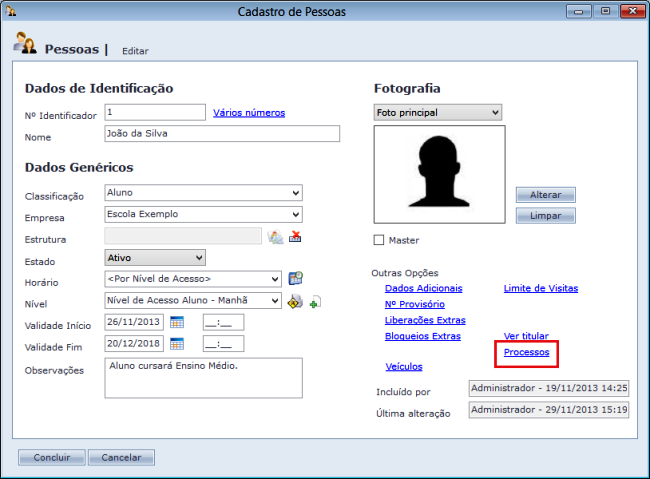Click the Editar tab label
650x479 pixels.
click(x=135, y=50)
